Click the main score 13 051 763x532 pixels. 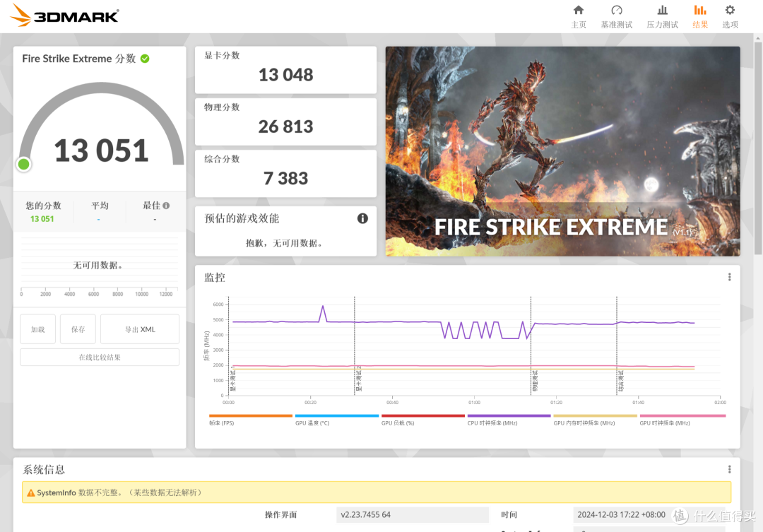click(x=101, y=150)
